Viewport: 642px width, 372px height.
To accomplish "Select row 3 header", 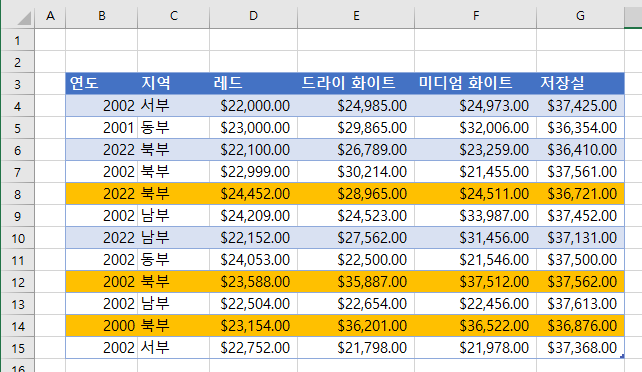I will [x=18, y=84].
